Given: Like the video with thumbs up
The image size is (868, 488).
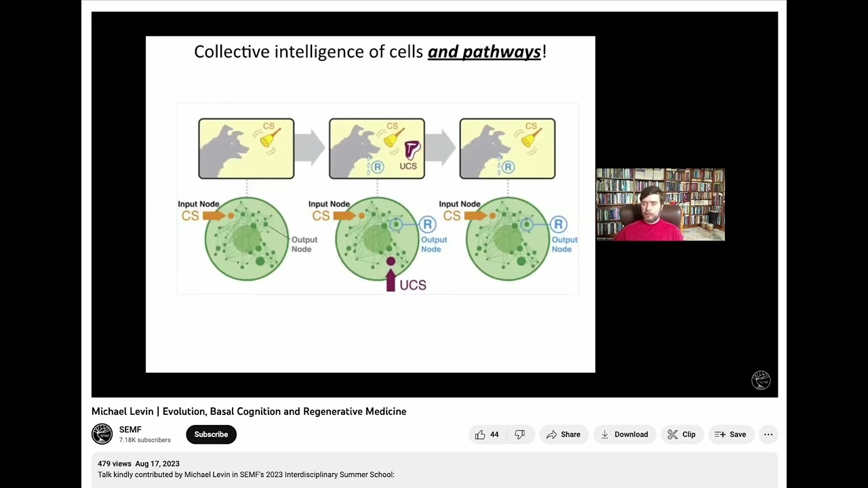Looking at the screenshot, I should (487, 434).
